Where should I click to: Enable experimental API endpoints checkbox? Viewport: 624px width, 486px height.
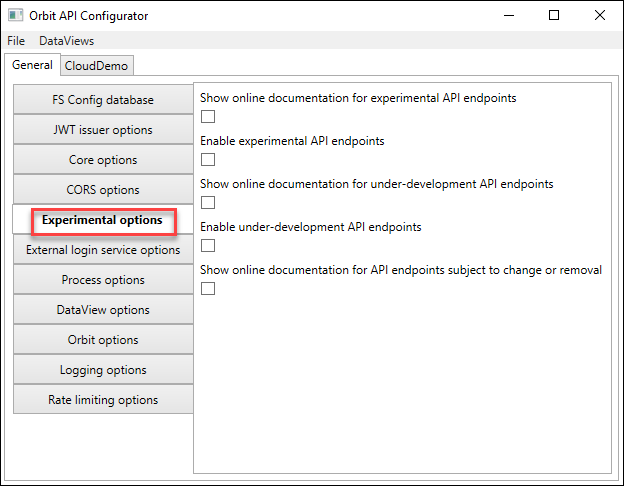208,160
